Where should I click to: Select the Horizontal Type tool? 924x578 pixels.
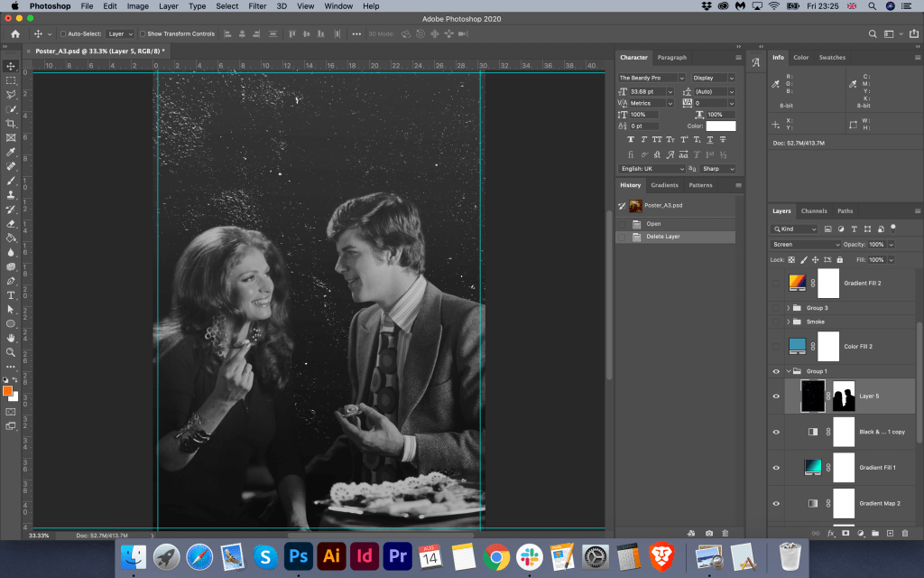pos(11,294)
